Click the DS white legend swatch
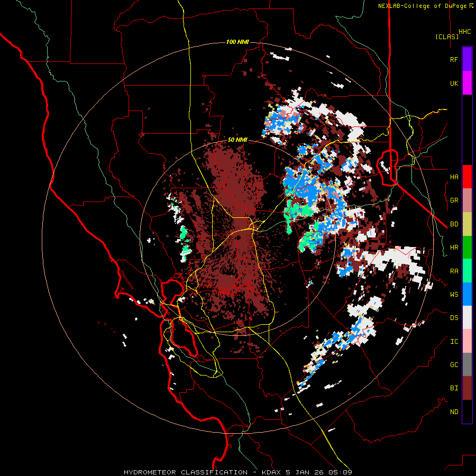 click(x=467, y=317)
